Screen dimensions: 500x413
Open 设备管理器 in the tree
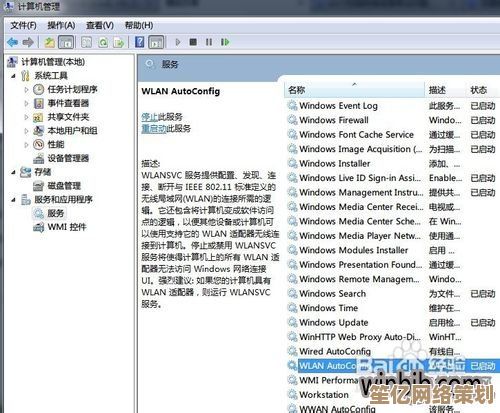(x=68, y=158)
